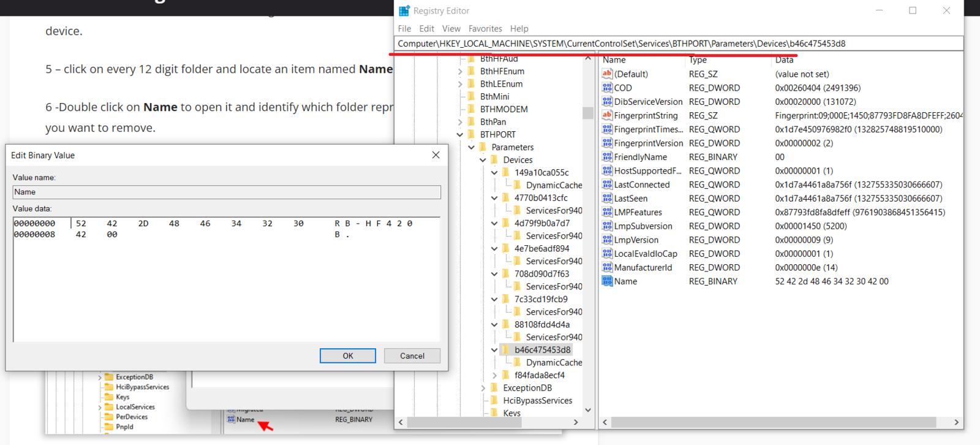
Task: Open the Edit menu in Registry Editor
Action: pos(426,29)
